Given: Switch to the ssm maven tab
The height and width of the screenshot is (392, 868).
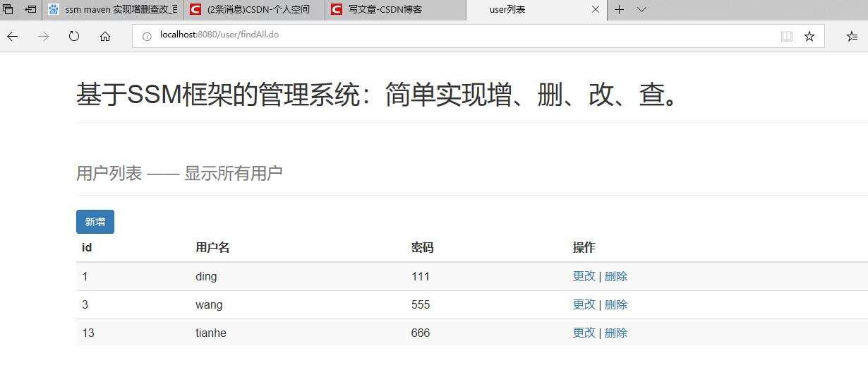Looking at the screenshot, I should click(x=113, y=10).
